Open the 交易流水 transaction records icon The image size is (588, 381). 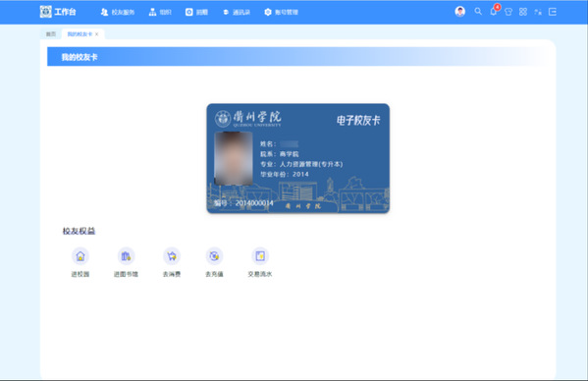pyautogui.click(x=260, y=256)
